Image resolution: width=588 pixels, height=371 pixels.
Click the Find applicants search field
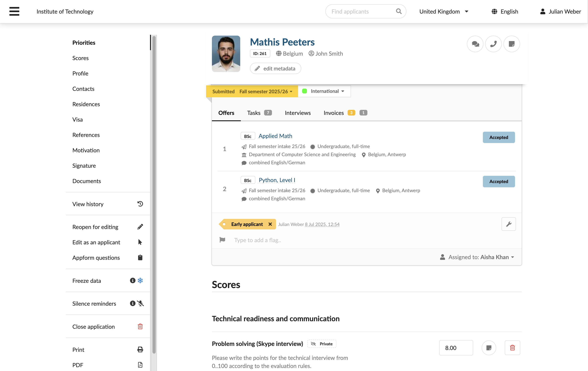tap(366, 11)
